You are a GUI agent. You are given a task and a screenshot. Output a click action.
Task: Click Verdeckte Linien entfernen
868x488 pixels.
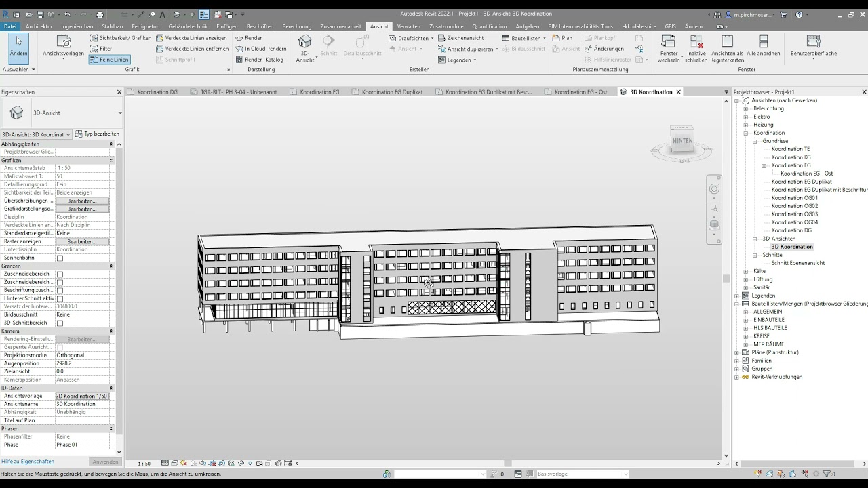(193, 49)
